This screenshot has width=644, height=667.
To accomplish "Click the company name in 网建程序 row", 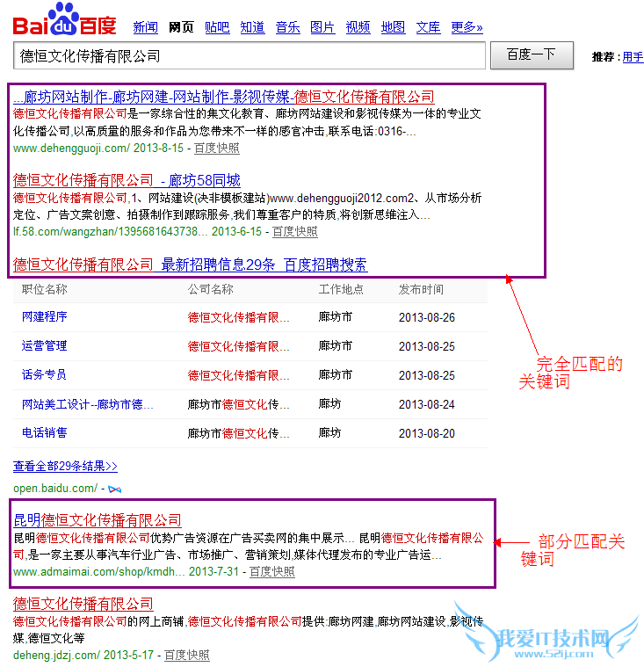I will [239, 317].
